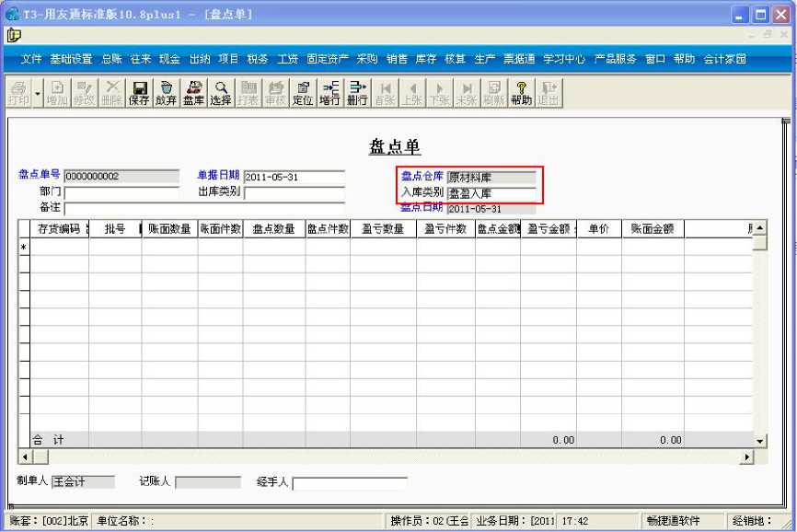This screenshot has width=797, height=532.
Task: Click the 盘点数量 column header
Action: click(274, 229)
